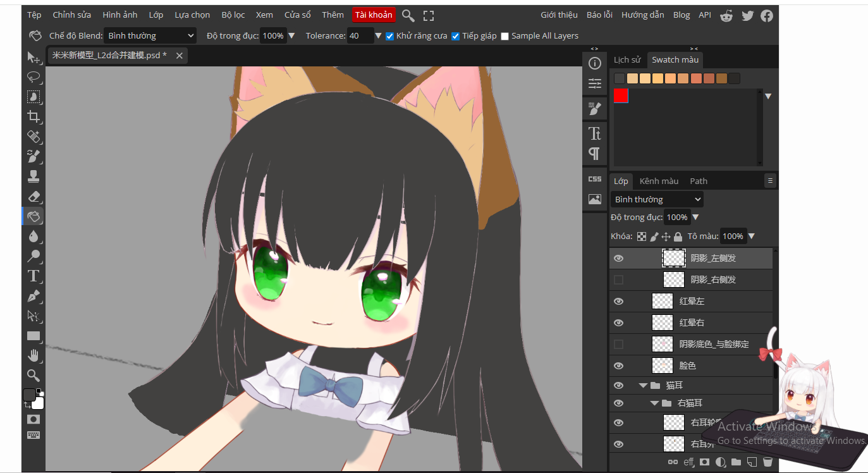Viewport: 868px width, 473px height.
Task: Select the Rectangle shape tool
Action: pos(34,336)
